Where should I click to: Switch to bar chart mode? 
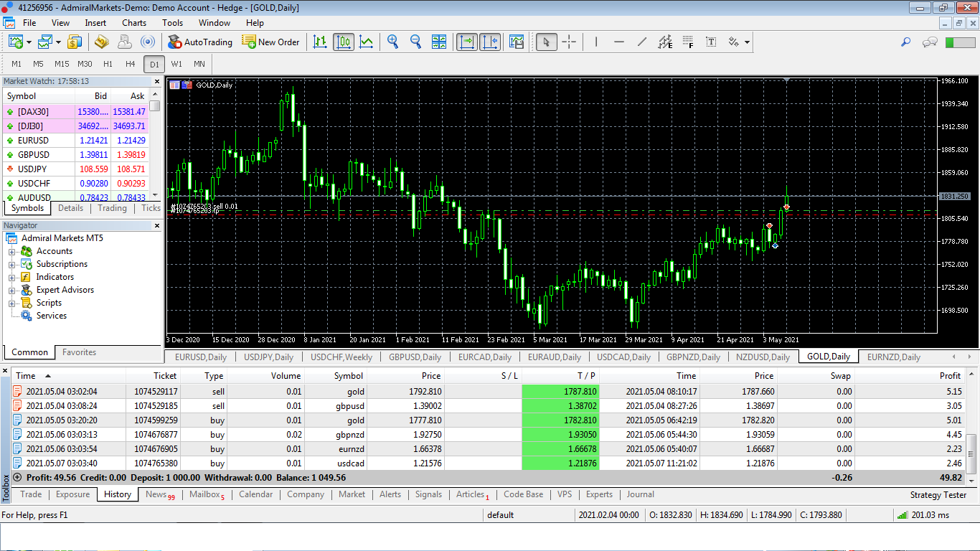coord(320,42)
